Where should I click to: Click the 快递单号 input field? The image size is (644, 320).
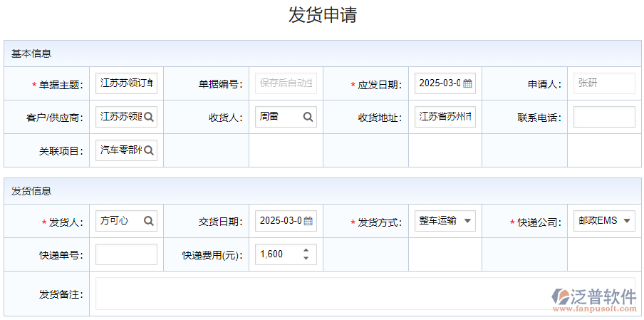[126, 254]
